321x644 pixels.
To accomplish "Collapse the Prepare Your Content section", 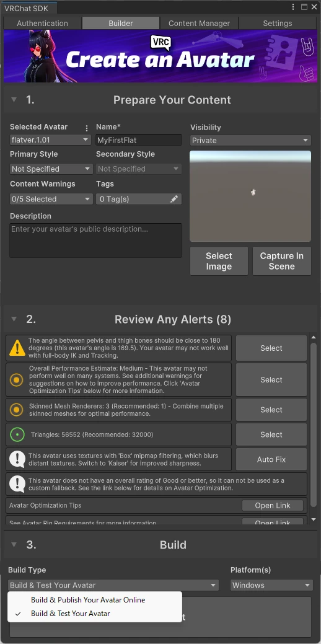I will (x=14, y=99).
